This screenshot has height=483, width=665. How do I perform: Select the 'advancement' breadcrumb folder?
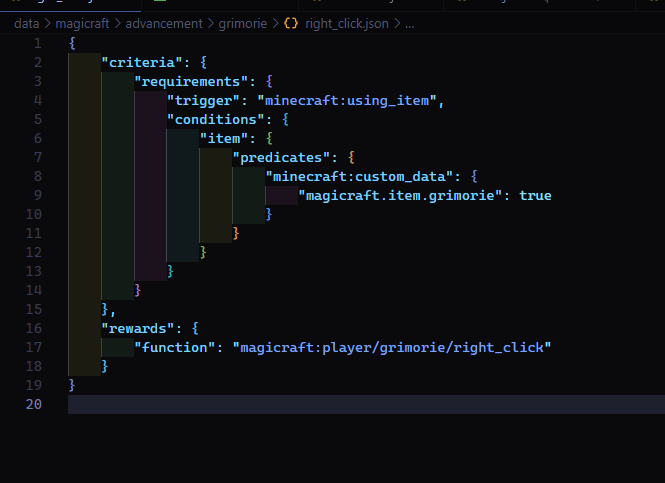pos(164,24)
